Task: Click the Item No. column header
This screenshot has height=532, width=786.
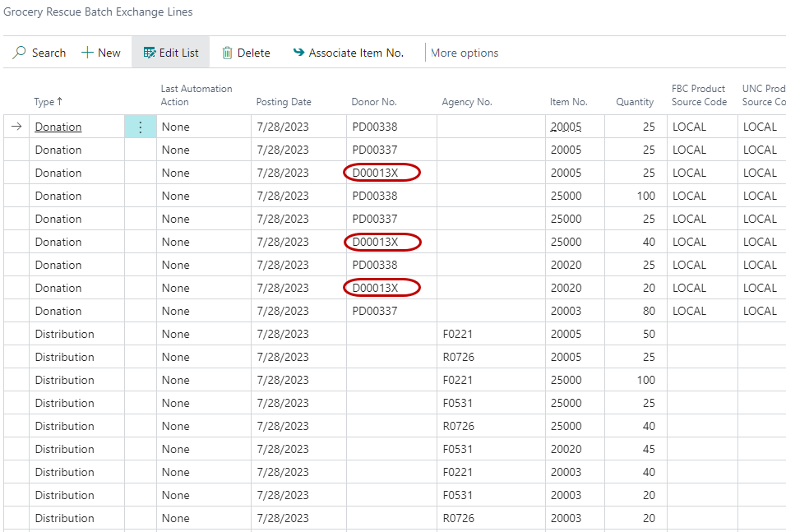Action: coord(569,102)
